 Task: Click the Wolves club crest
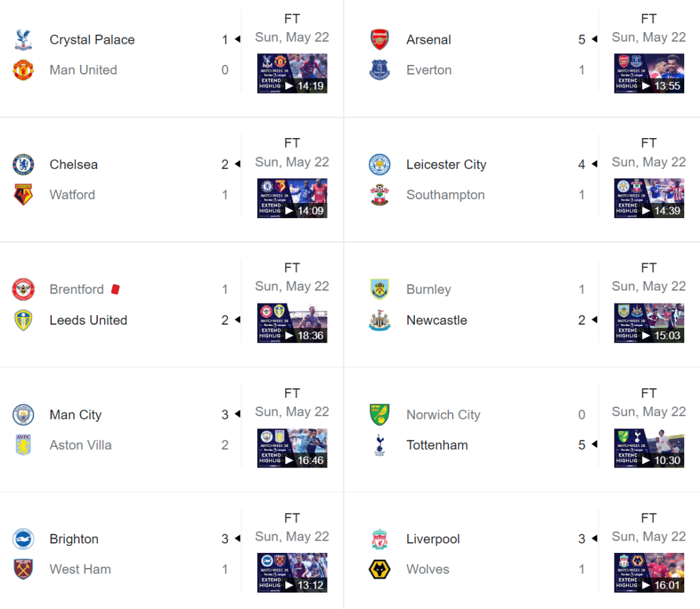pos(380,569)
